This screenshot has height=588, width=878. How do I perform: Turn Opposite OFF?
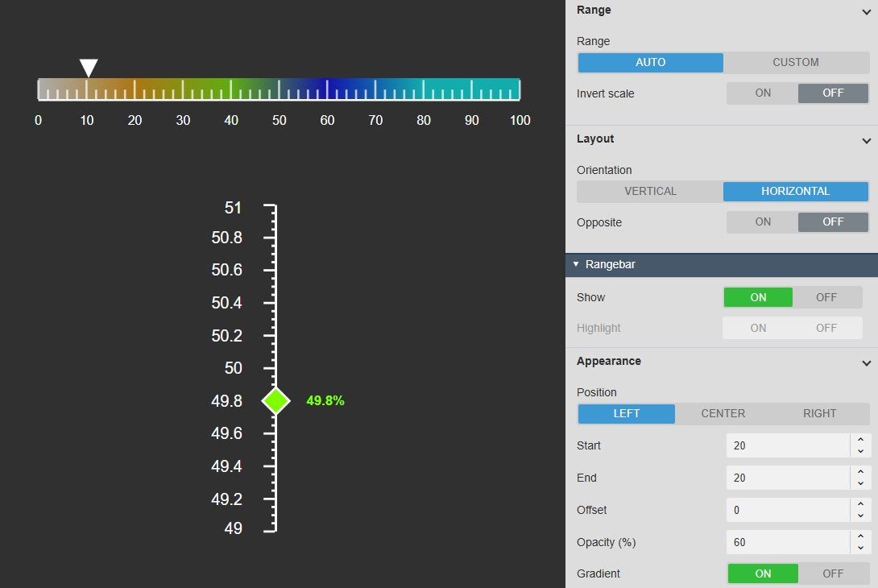tap(833, 222)
